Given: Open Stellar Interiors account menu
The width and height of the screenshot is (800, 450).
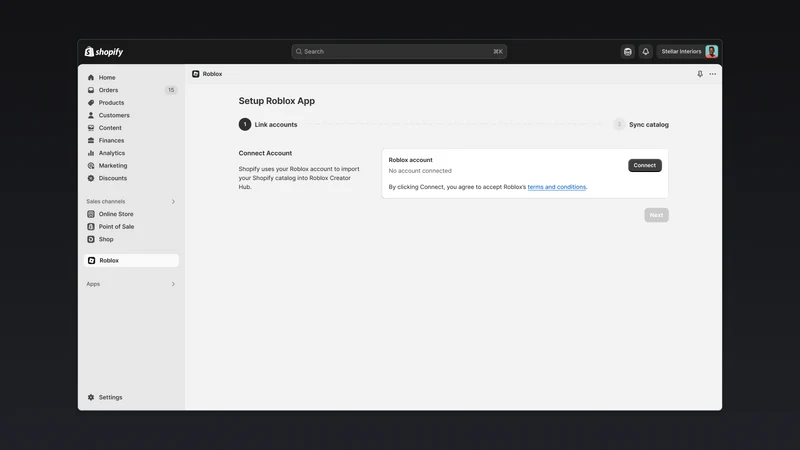Looking at the screenshot, I should pos(688,52).
